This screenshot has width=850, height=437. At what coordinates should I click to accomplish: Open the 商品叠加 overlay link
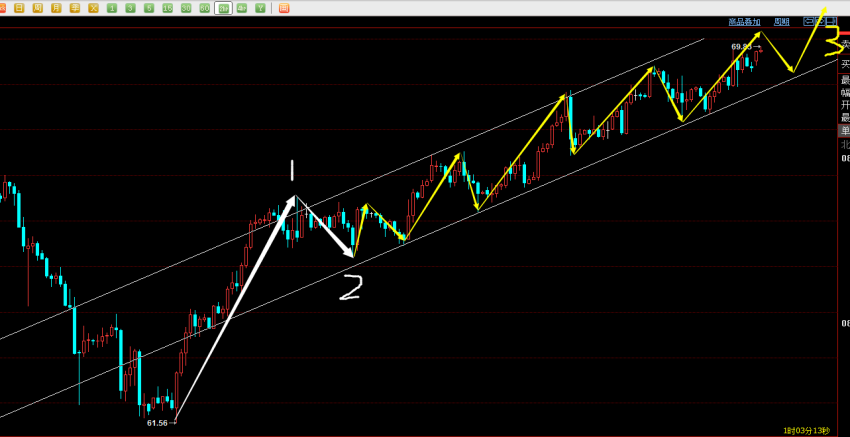744,21
